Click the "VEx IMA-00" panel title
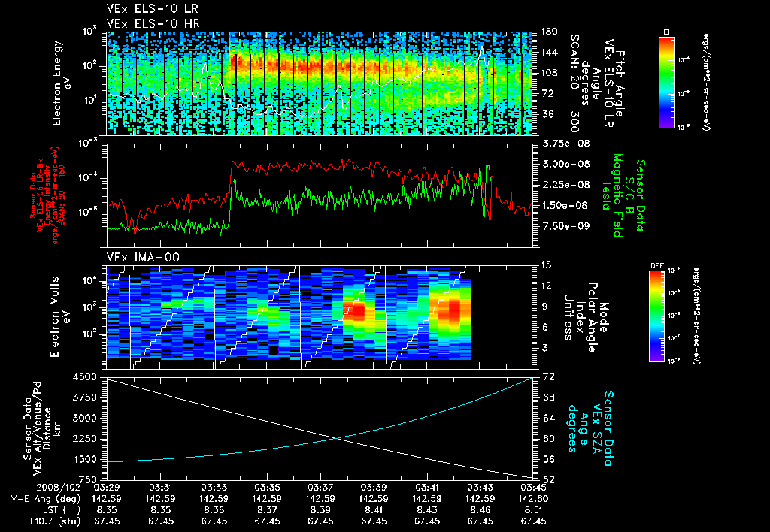The height and width of the screenshot is (532, 770). (x=143, y=258)
